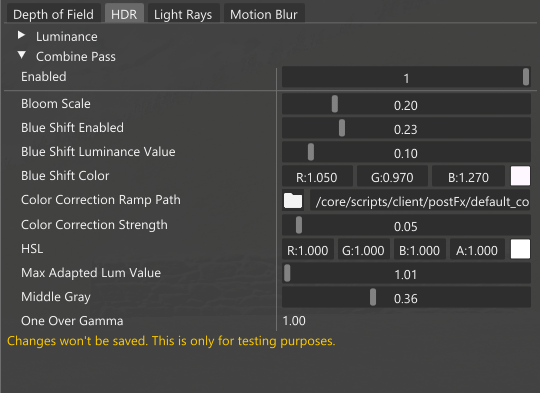Open folder browser for Color Correction Ramp Path
This screenshot has width=540, height=393.
click(x=293, y=200)
